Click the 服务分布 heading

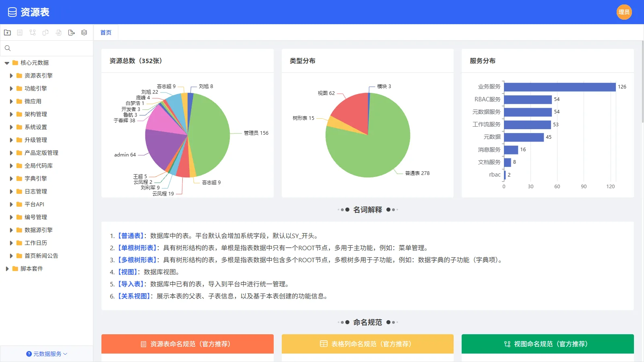[x=483, y=61]
